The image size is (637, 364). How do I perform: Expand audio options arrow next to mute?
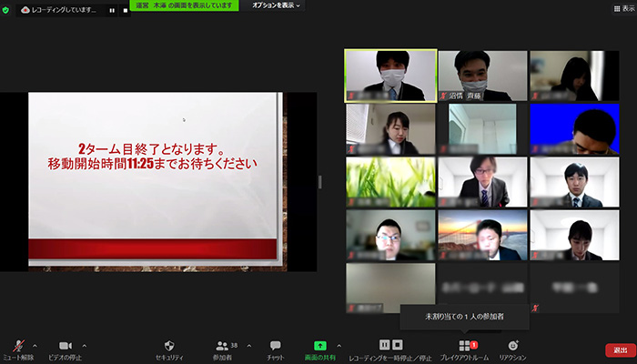tap(35, 345)
